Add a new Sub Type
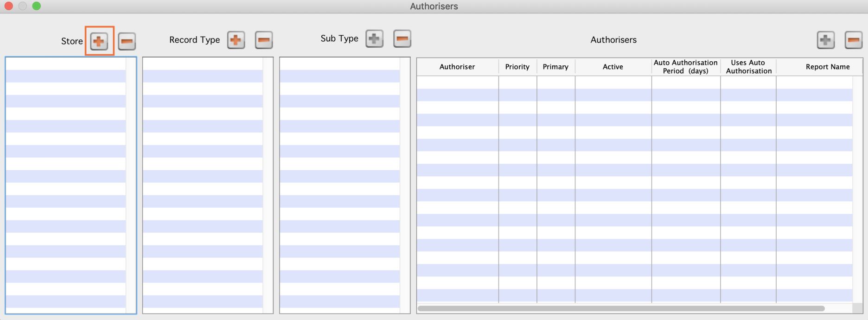Screen dimensions: 868x320 [x=374, y=38]
